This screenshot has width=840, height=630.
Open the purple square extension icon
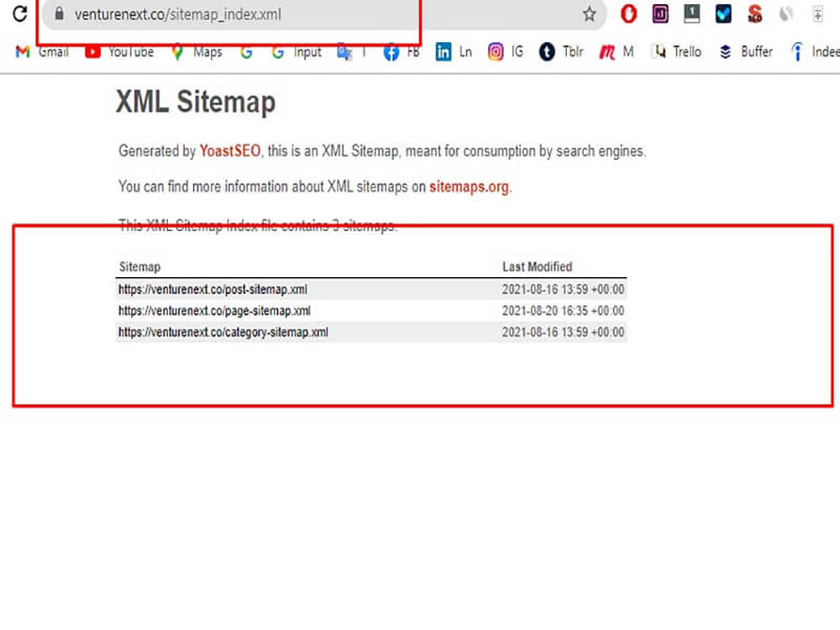pos(660,14)
